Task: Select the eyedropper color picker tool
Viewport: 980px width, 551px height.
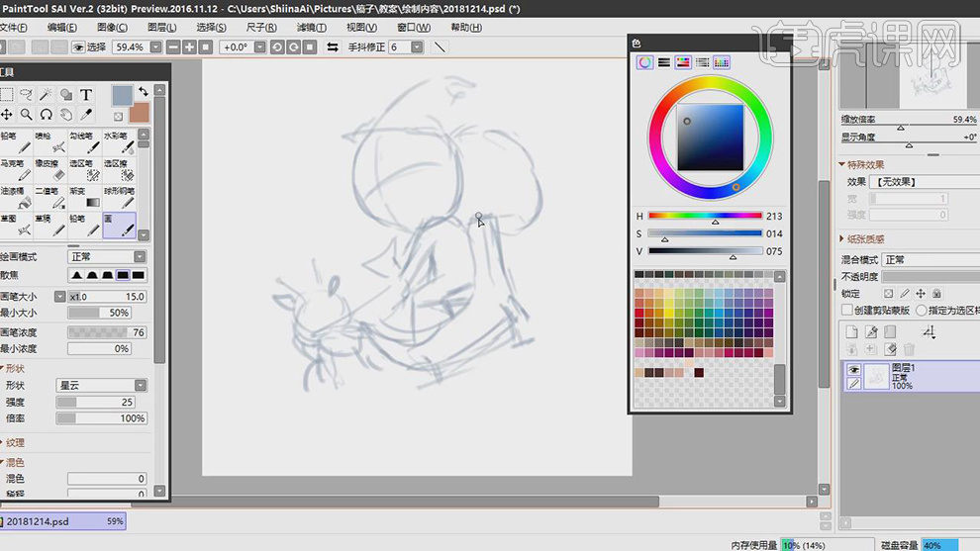Action: pos(85,115)
